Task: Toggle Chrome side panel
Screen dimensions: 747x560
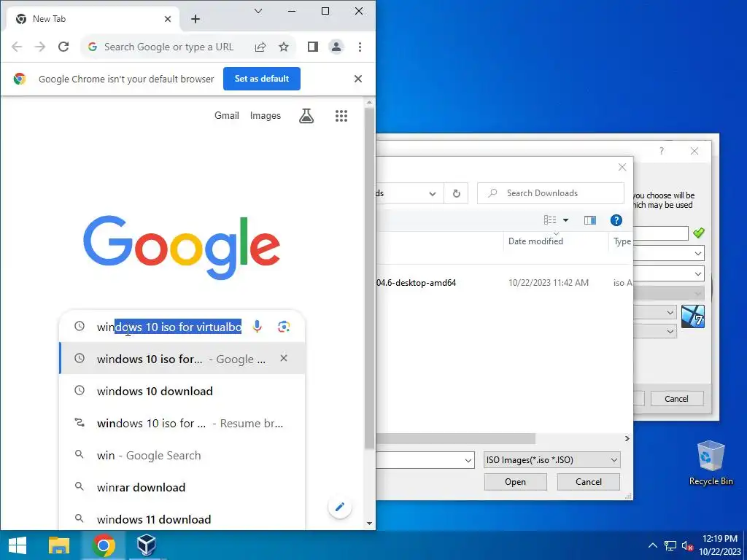Action: [x=312, y=47]
